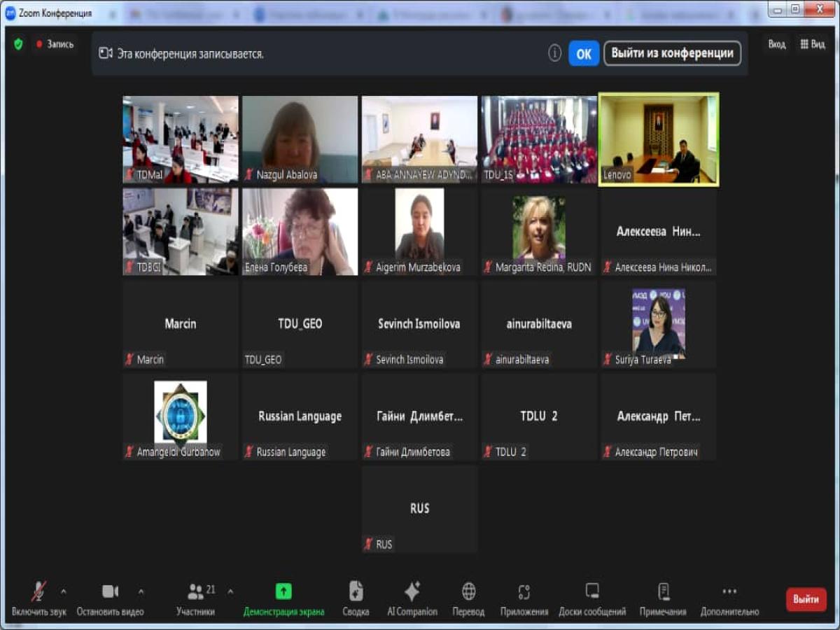Select the Александр Петрович participant tile

pyautogui.click(x=659, y=416)
